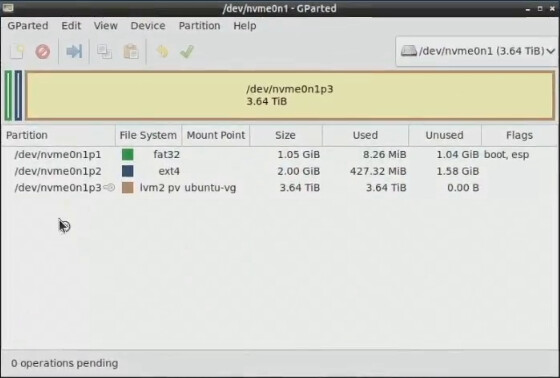Select the blue ext4 bar in disk map
This screenshot has height=378, width=560.
coord(18,95)
